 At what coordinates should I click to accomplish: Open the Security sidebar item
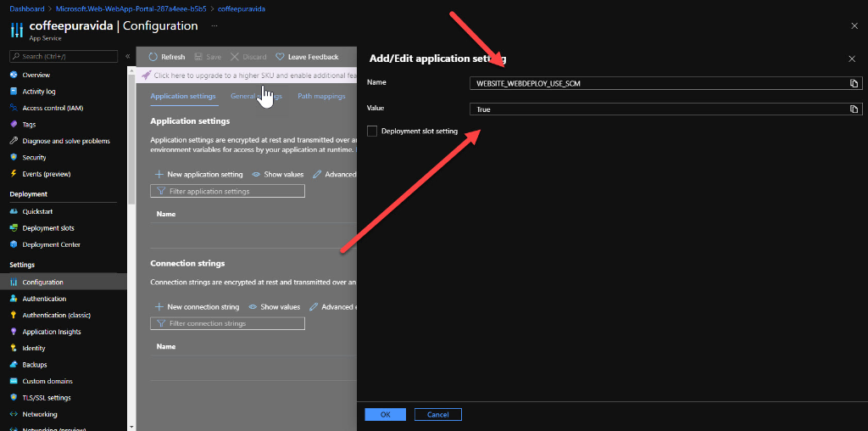34,157
